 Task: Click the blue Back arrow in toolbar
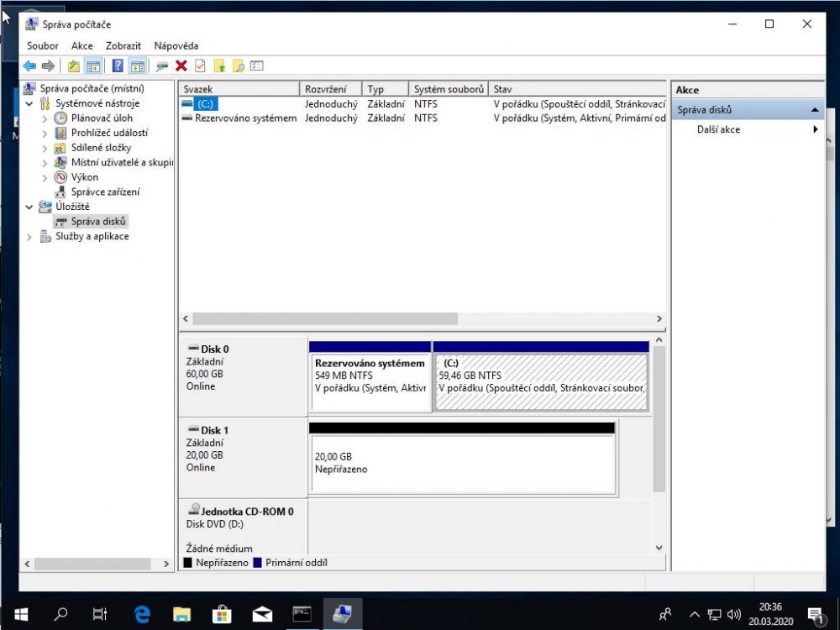point(29,66)
